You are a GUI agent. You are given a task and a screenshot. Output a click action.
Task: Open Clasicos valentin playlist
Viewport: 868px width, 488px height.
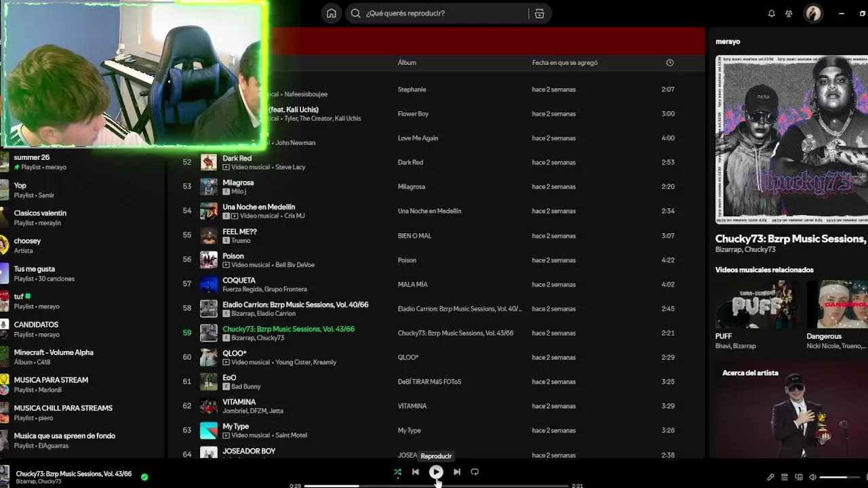pyautogui.click(x=81, y=218)
